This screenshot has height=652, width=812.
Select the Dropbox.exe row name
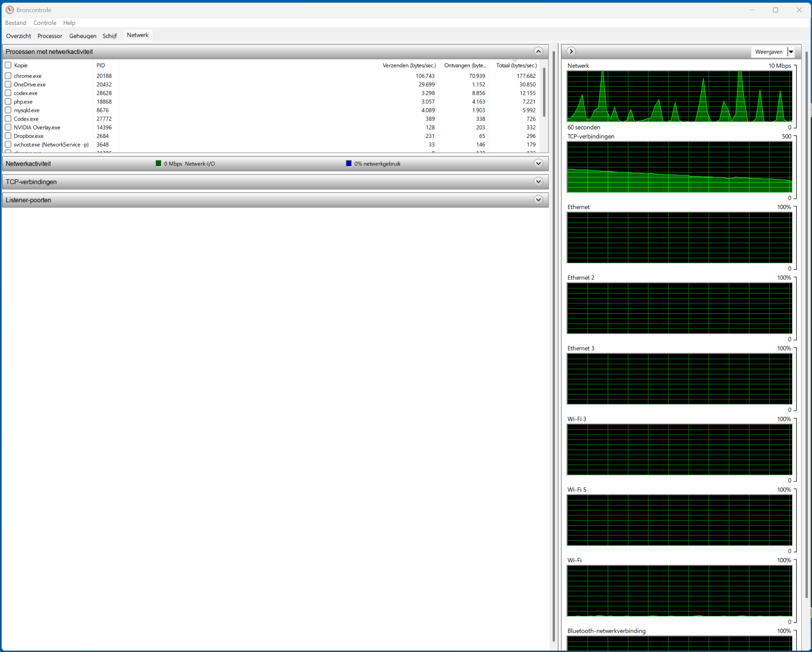pyautogui.click(x=29, y=136)
